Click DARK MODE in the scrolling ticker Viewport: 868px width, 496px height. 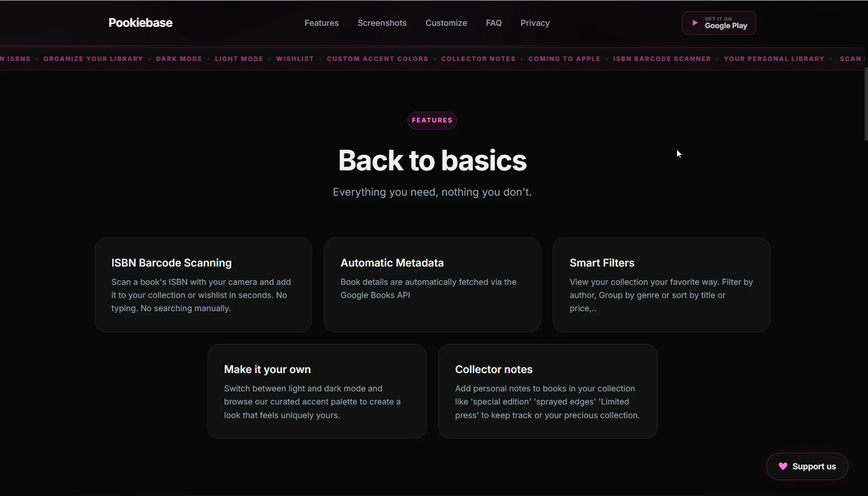point(180,59)
